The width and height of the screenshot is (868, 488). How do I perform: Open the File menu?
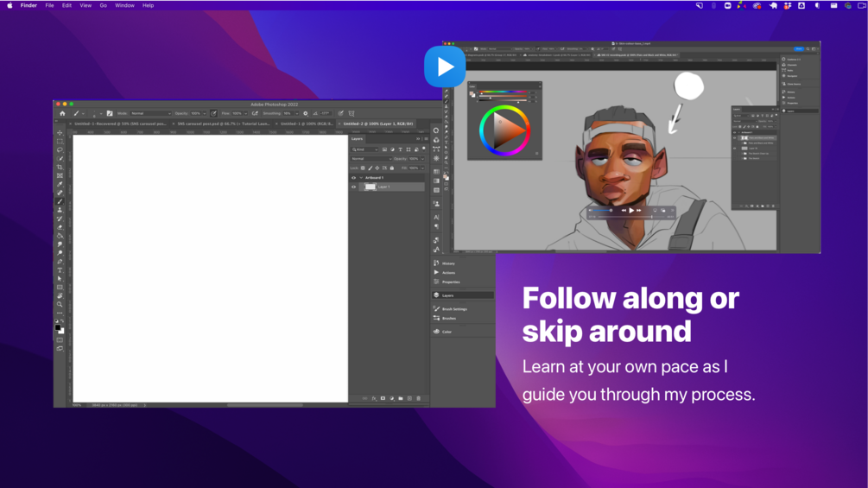(x=49, y=5)
